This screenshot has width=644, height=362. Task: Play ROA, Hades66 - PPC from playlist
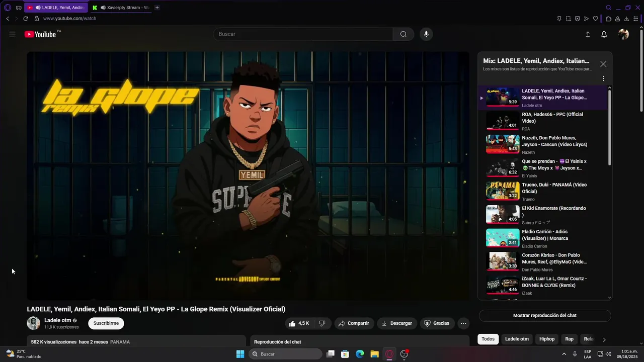(x=543, y=121)
